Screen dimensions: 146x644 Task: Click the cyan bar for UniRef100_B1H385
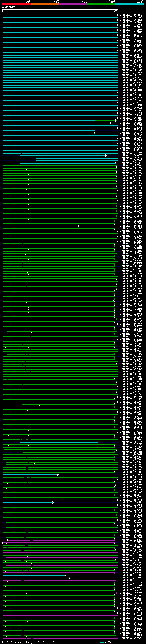click(x=34, y=575)
